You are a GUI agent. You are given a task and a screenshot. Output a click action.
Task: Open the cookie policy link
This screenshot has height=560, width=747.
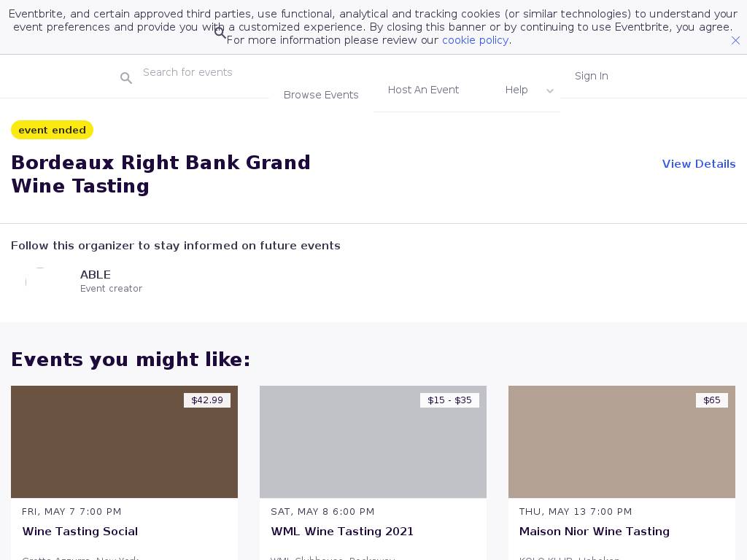(475, 40)
